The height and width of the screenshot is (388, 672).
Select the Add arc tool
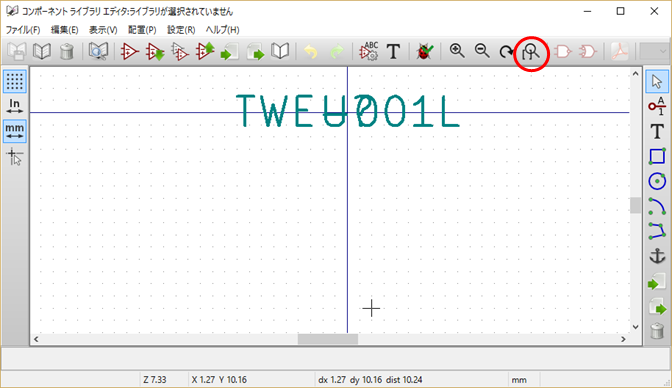[657, 206]
